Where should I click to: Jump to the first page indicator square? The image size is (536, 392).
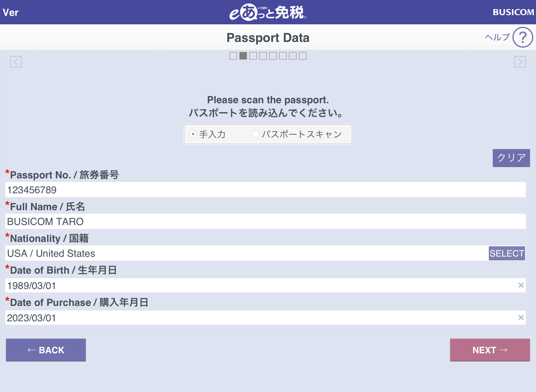233,56
